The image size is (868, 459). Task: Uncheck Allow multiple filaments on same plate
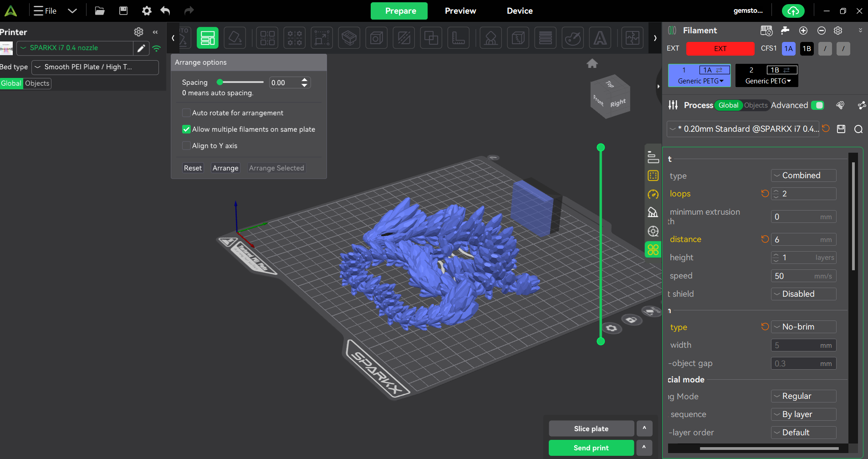tap(186, 129)
